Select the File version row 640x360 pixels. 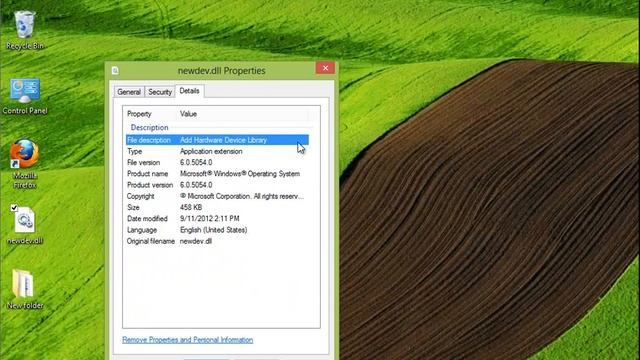coord(217,162)
